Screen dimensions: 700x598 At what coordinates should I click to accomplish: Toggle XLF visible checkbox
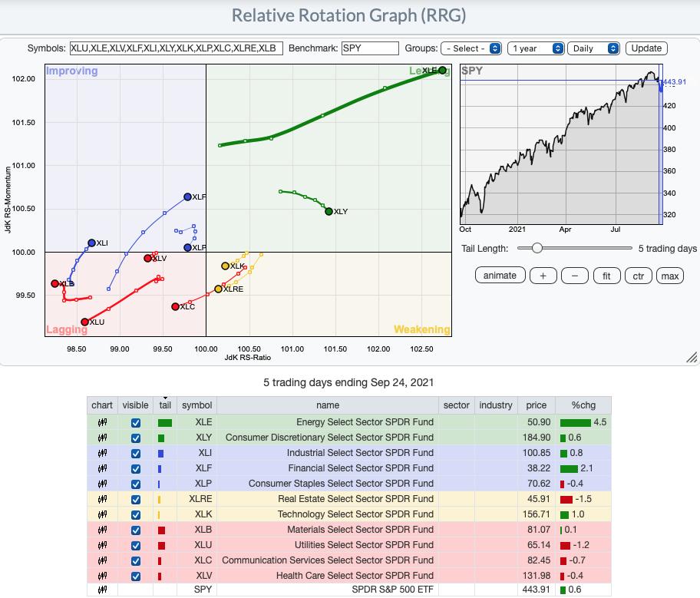136,469
